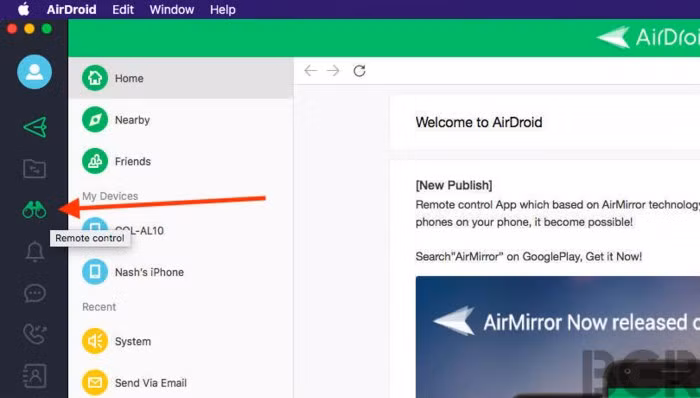Click the AirDroid logo in green header

(648, 37)
